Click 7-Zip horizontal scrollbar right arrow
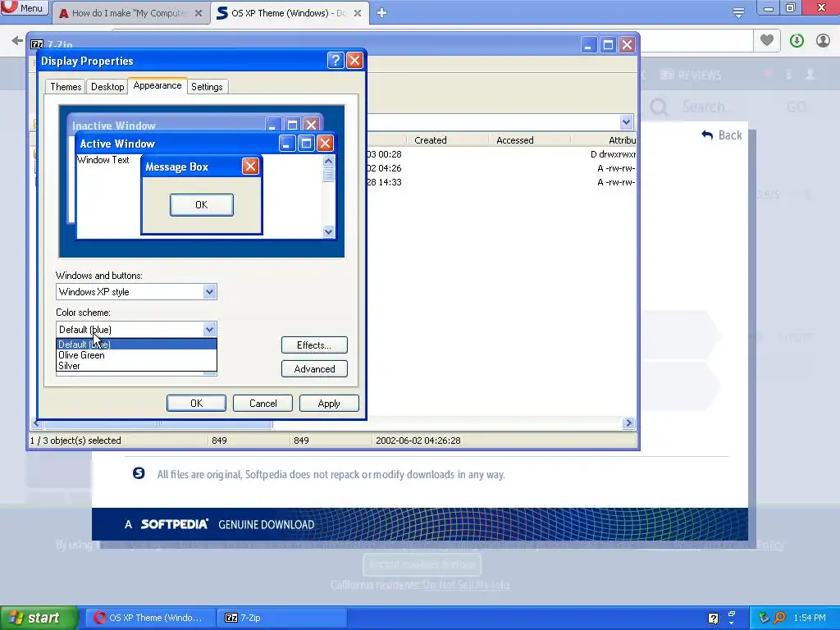Viewport: 840px width, 630px height. 629,423
